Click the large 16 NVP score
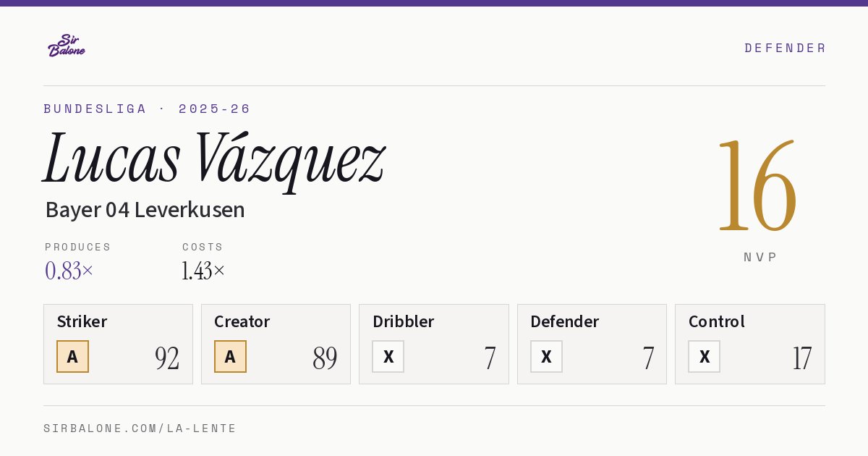The image size is (868, 456). [x=757, y=186]
